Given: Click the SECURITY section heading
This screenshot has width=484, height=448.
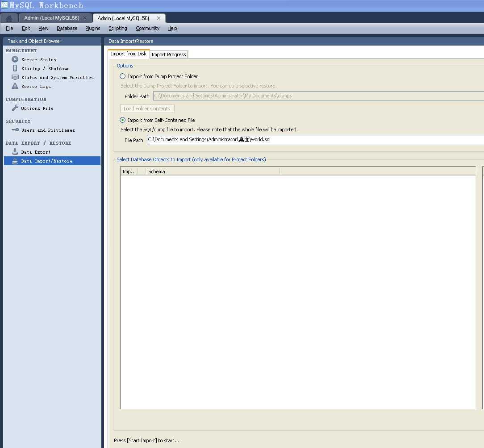Looking at the screenshot, I should pyautogui.click(x=18, y=121).
